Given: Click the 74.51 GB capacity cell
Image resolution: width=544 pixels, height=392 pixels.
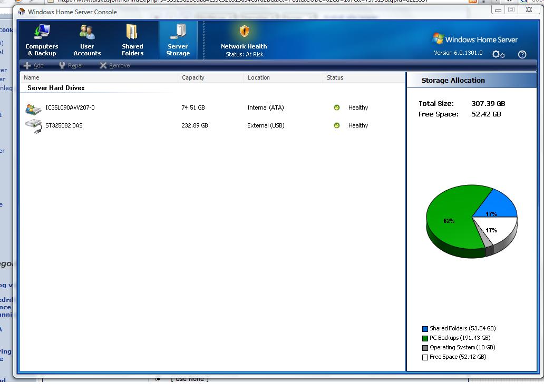Looking at the screenshot, I should [x=193, y=107].
